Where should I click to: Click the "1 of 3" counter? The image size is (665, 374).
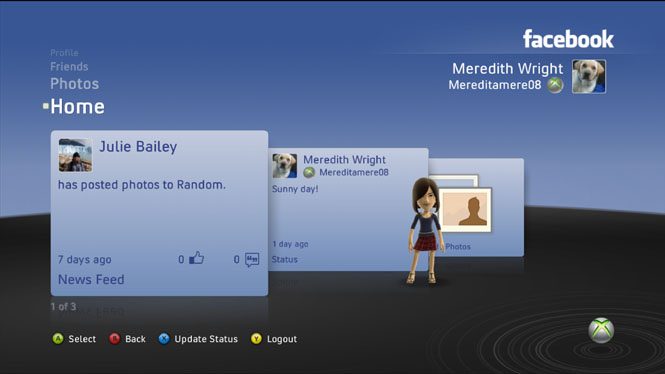63,307
